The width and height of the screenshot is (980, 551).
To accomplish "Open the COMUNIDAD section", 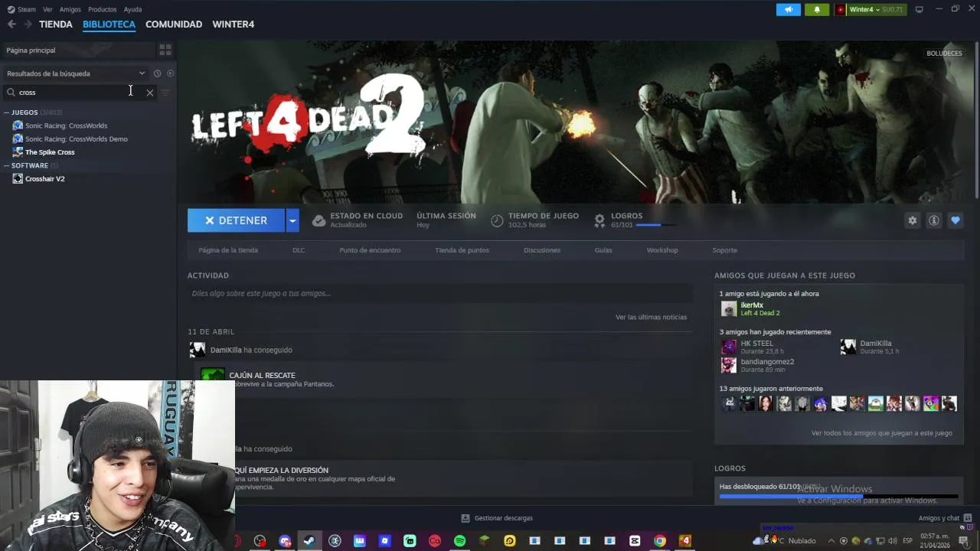I will point(174,24).
